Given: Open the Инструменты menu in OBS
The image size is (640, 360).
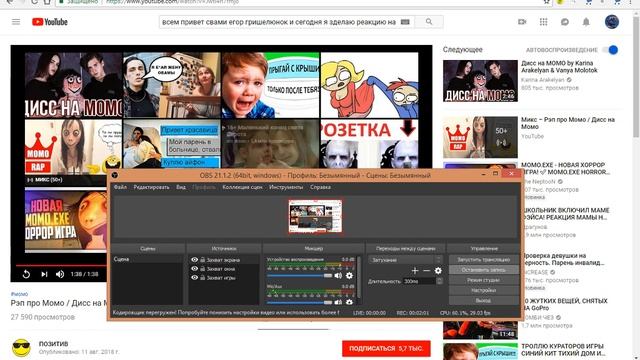Looking at the screenshot, I should click(x=286, y=187).
